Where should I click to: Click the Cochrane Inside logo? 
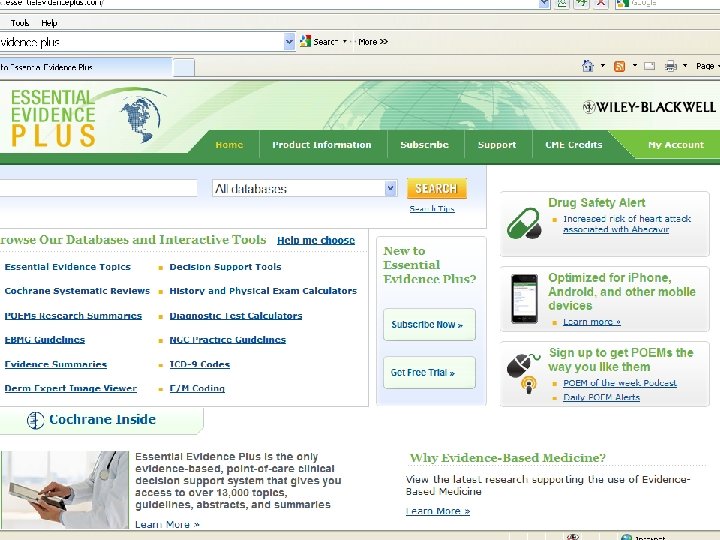[x=91, y=420]
